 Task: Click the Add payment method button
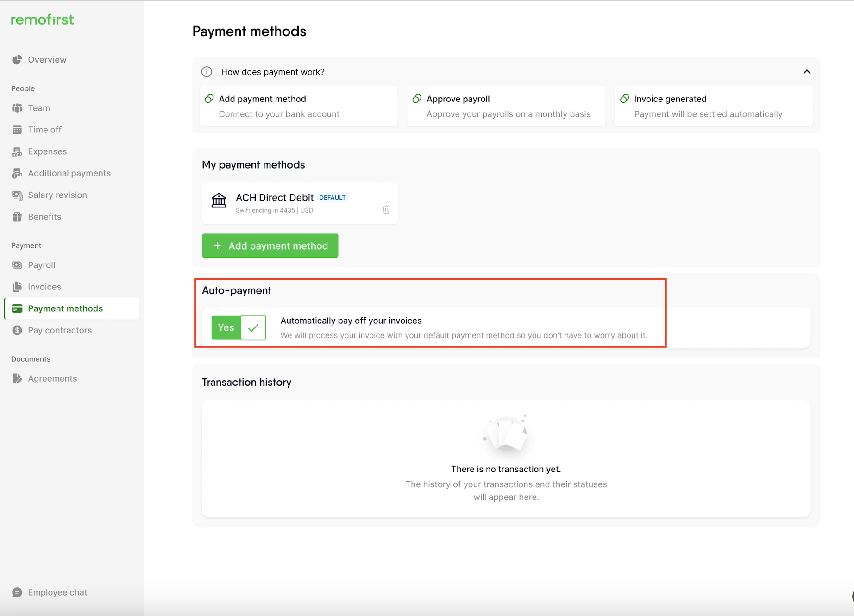[x=270, y=246]
